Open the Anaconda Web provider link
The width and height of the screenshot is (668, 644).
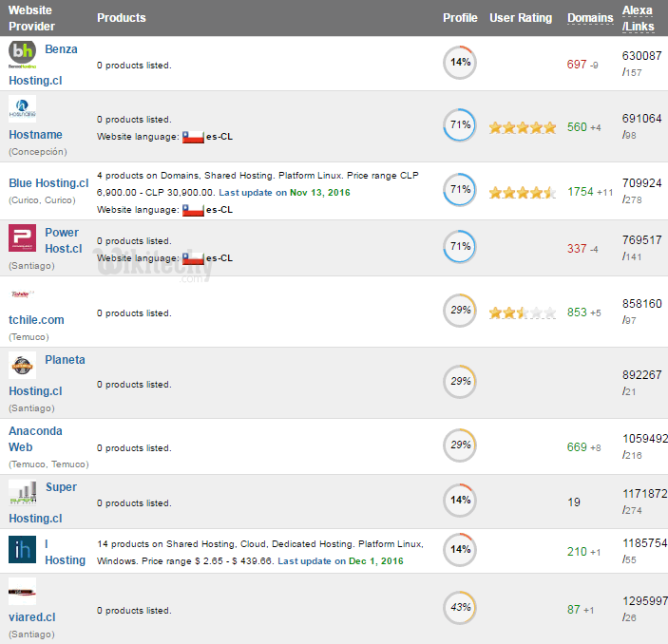click(x=35, y=439)
